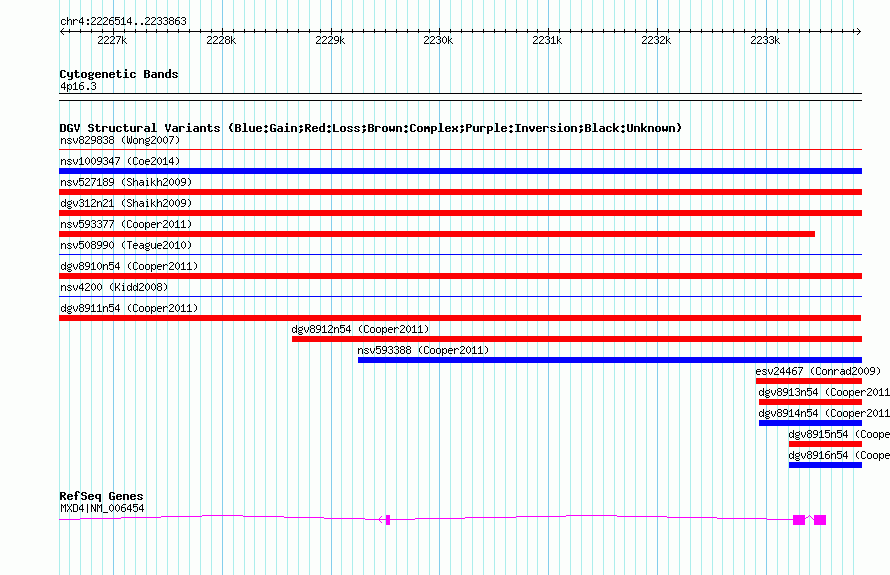Open the dgv8912n54 (Cooper2011) variant label
The width and height of the screenshot is (890, 575).
tap(360, 329)
